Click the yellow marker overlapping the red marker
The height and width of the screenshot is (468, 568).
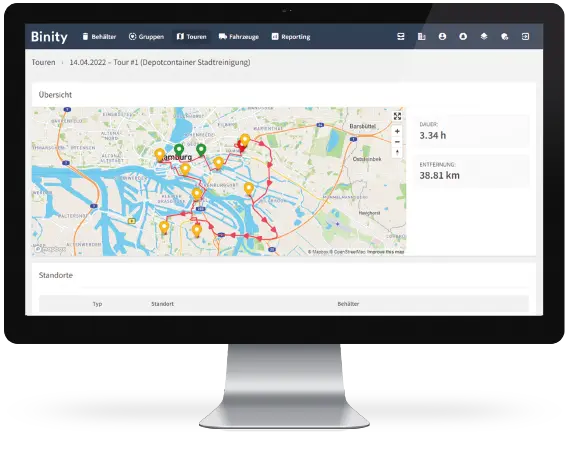(x=245, y=140)
